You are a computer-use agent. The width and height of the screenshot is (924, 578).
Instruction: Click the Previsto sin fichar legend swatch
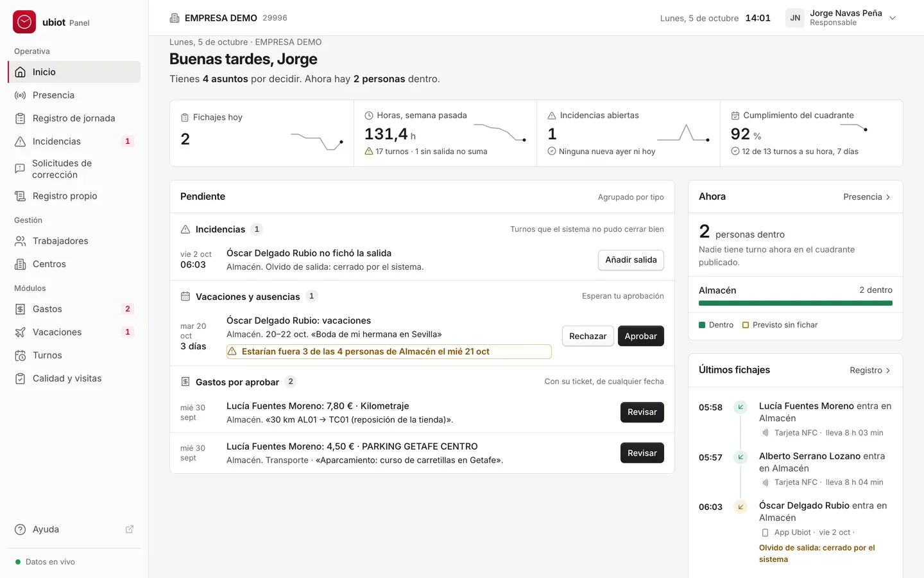746,325
